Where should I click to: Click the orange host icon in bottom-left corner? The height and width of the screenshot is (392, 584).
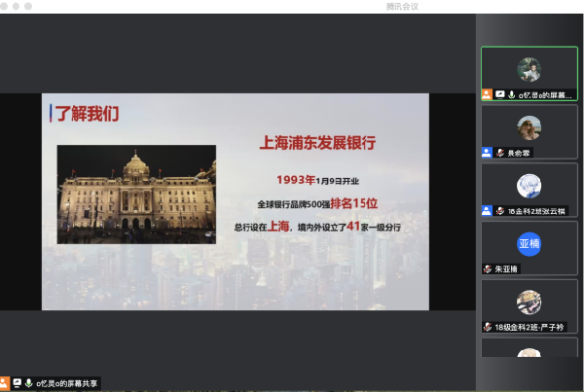5,383
